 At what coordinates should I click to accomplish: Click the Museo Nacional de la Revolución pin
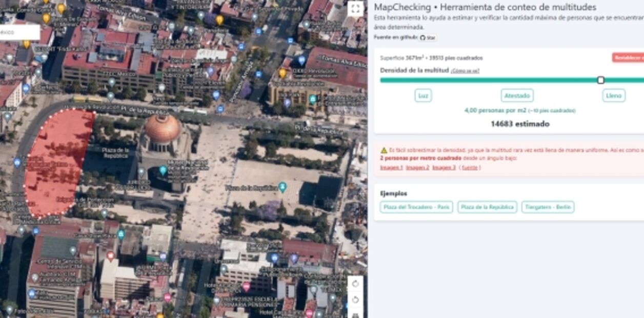[163, 170]
